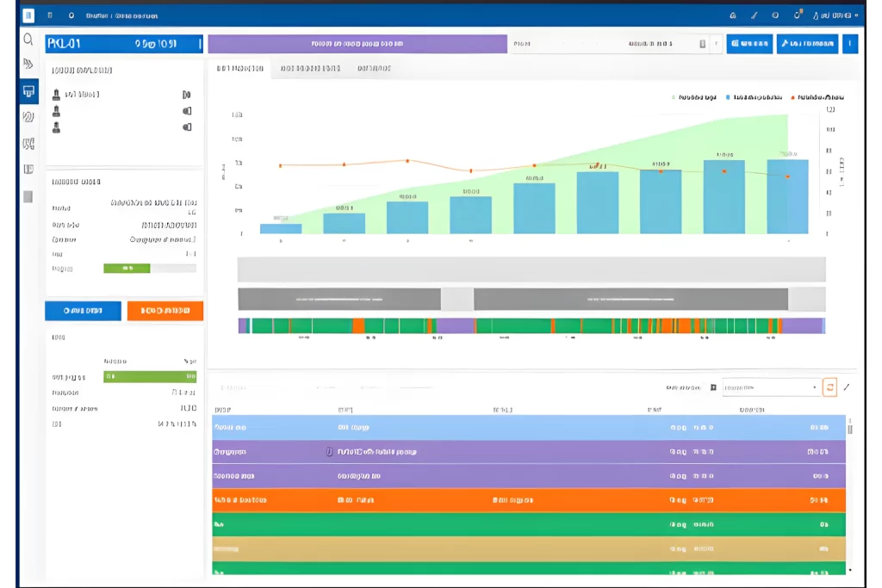This screenshot has height=588, width=882.
Task: Click the orange button in the left panel
Action: pos(165,311)
